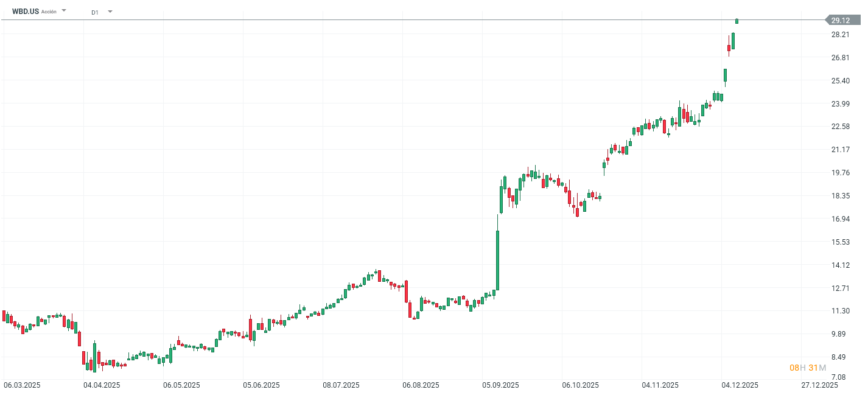The height and width of the screenshot is (395, 868).
Task: Click the 27.12.2025 date label
Action: pyautogui.click(x=819, y=385)
